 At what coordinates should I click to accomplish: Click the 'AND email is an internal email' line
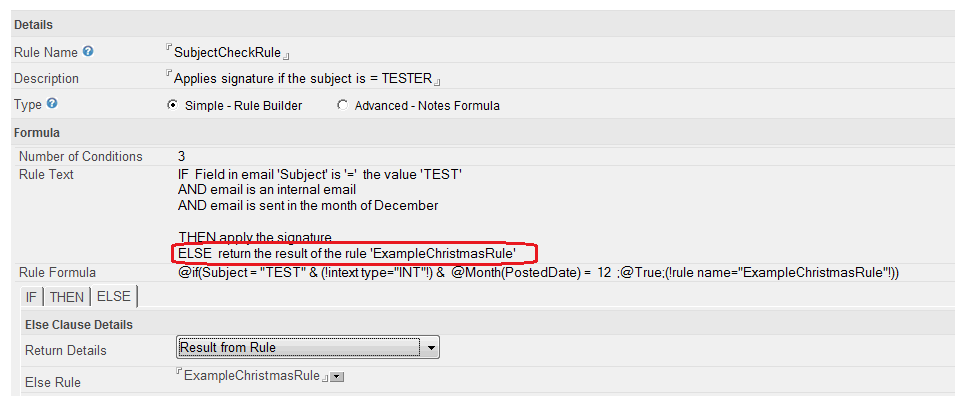tap(267, 190)
